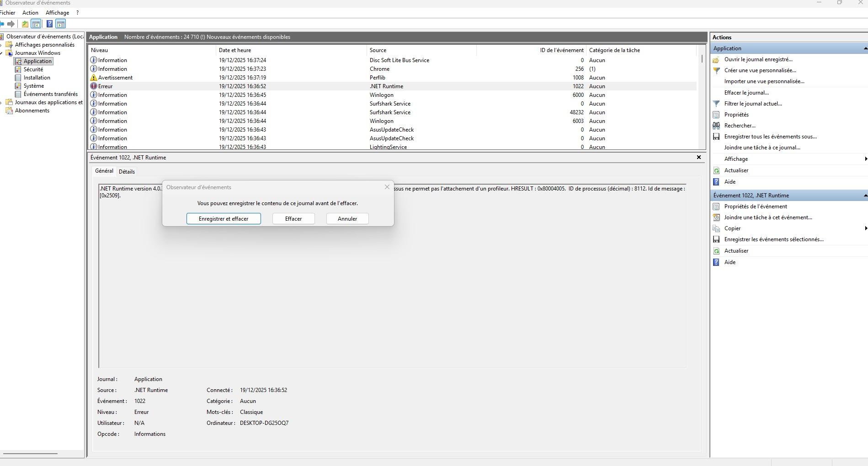This screenshot has width=868, height=466.
Task: Open the Fichier menu
Action: [x=8, y=13]
